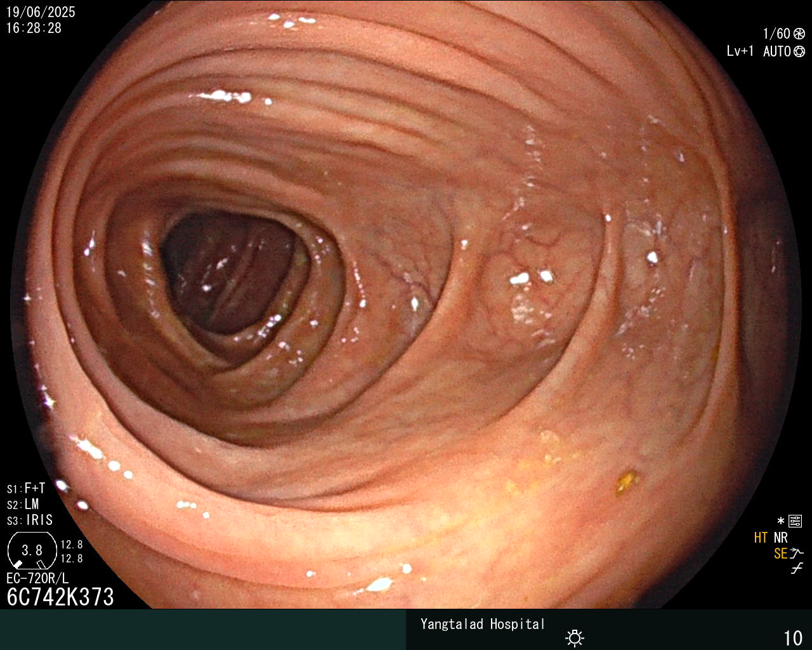This screenshot has height=650, width=812.
Task: Click the yellow HT indicator
Action: tap(761, 538)
